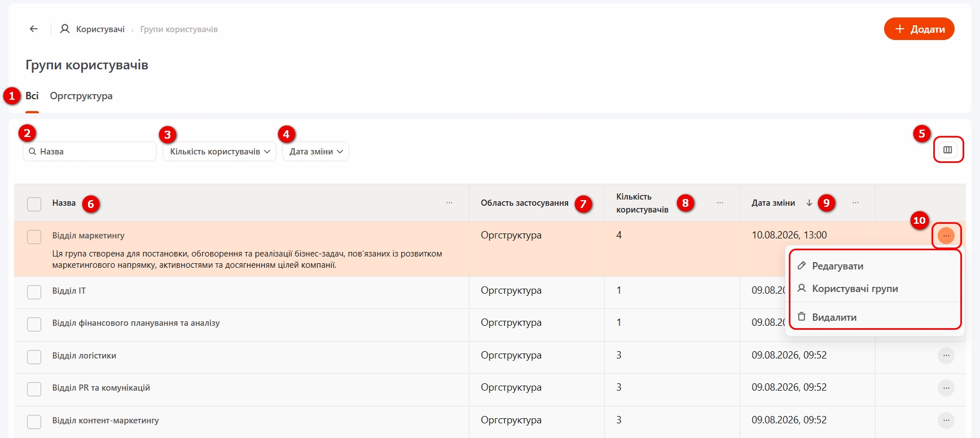The height and width of the screenshot is (438, 980).
Task: Click actions button for Відділ маркетингу row
Action: (946, 236)
